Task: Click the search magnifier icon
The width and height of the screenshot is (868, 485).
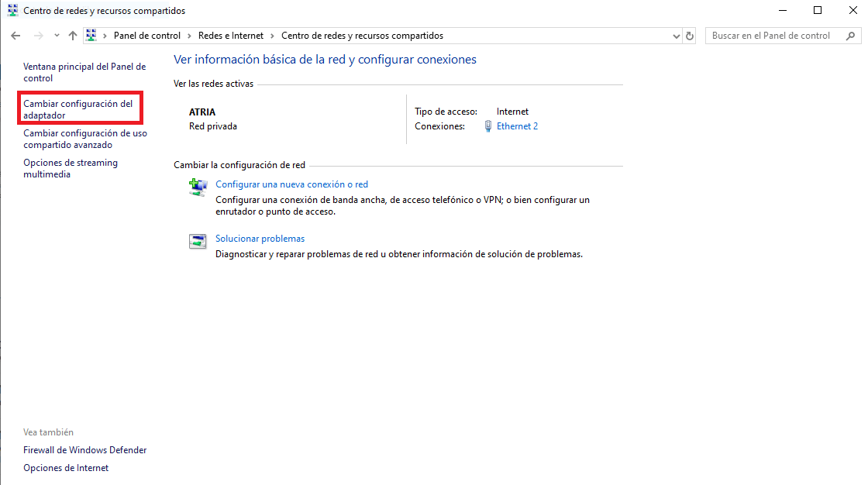Action: [851, 36]
